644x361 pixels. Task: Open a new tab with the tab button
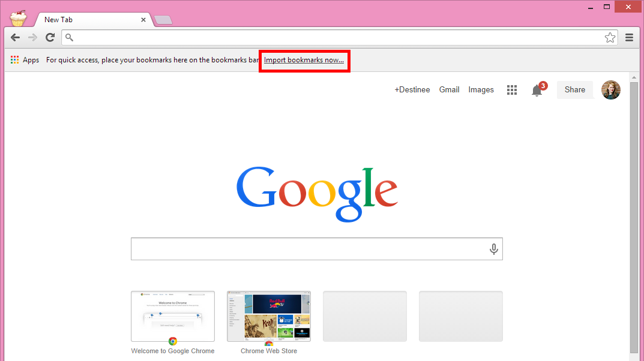[163, 20]
